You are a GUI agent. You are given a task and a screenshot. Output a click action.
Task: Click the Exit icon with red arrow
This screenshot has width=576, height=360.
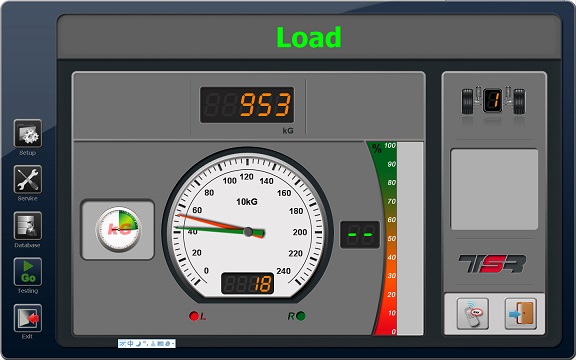tap(28, 318)
